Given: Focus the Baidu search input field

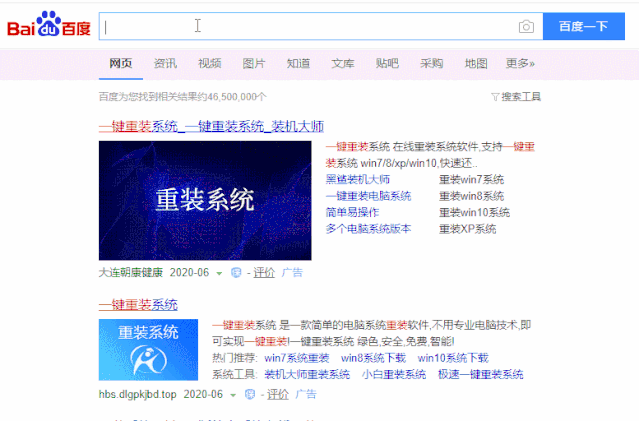Looking at the screenshot, I should [x=310, y=27].
